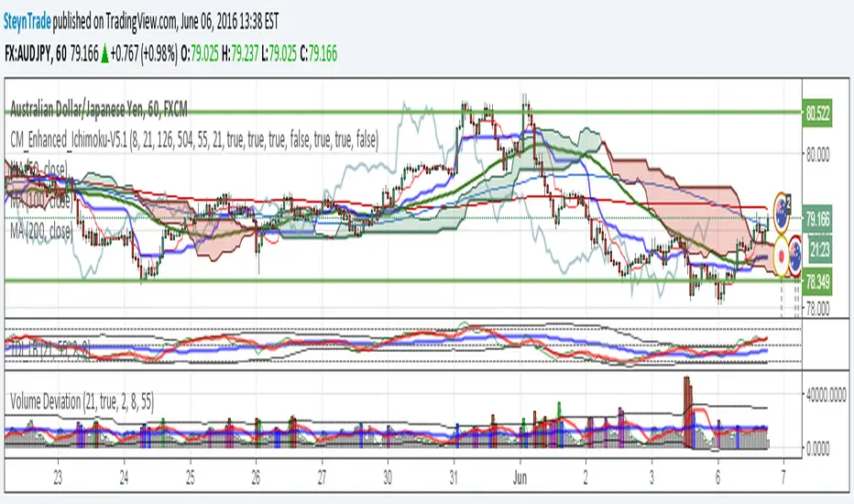
Task: Click the date 30 on the time axis
Action: pyautogui.click(x=388, y=477)
